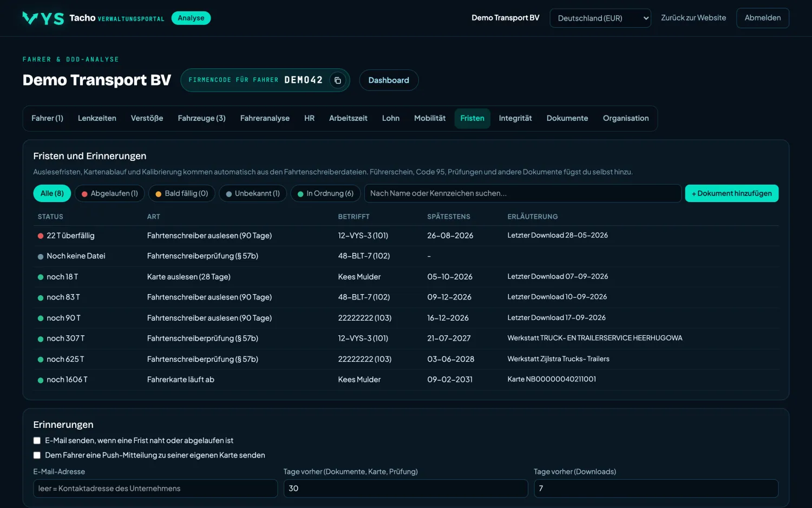Click 12-VYS-3 (101) in overdue row
Screen dimensions: 812x508
point(363,236)
